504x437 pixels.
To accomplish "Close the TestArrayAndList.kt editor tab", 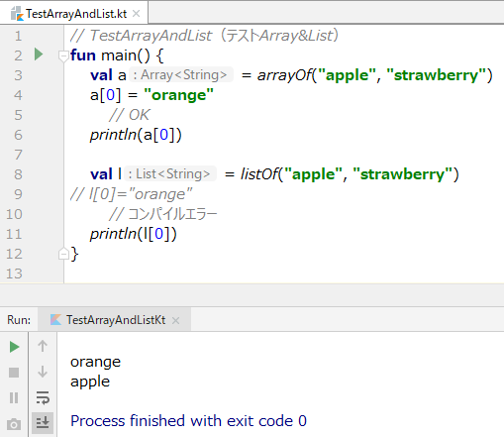I will point(136,14).
